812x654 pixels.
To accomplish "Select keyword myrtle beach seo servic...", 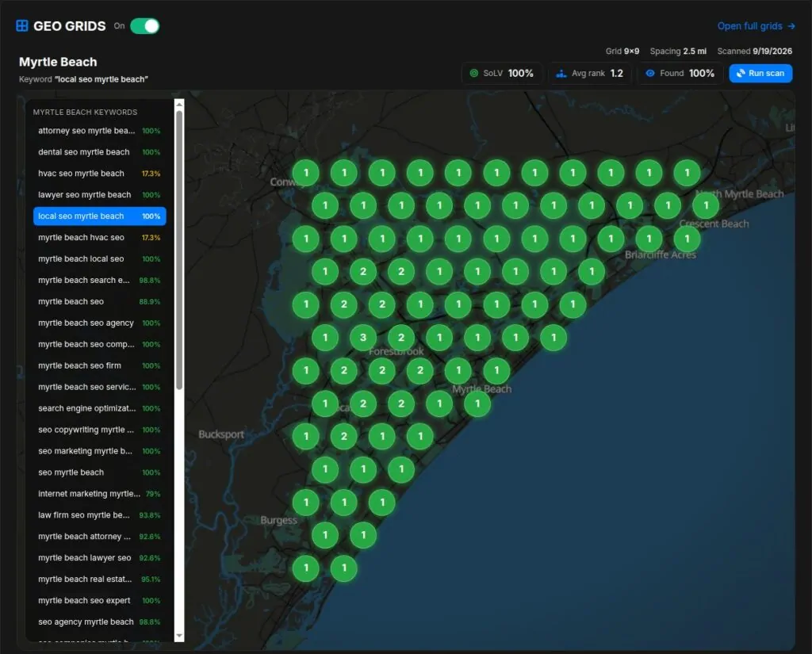I will (x=99, y=387).
